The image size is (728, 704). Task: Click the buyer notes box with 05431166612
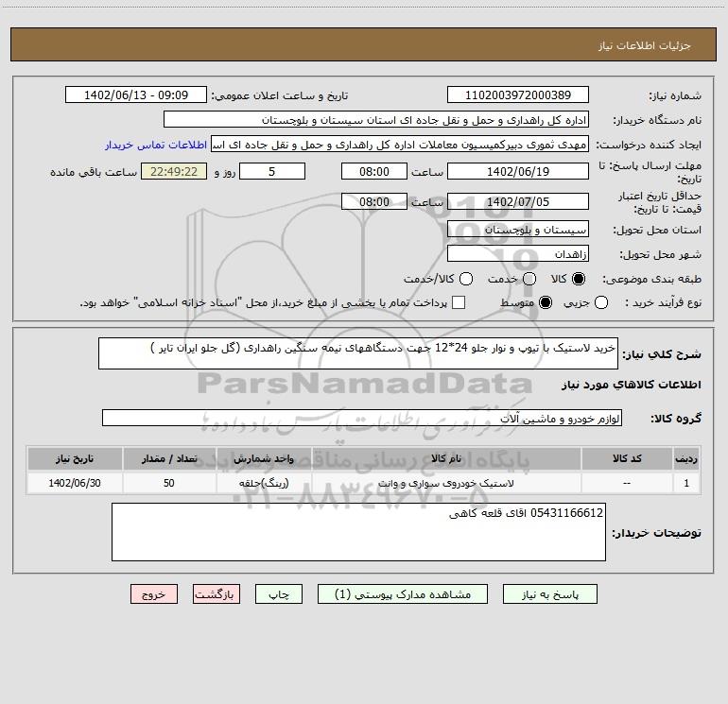click(x=358, y=532)
